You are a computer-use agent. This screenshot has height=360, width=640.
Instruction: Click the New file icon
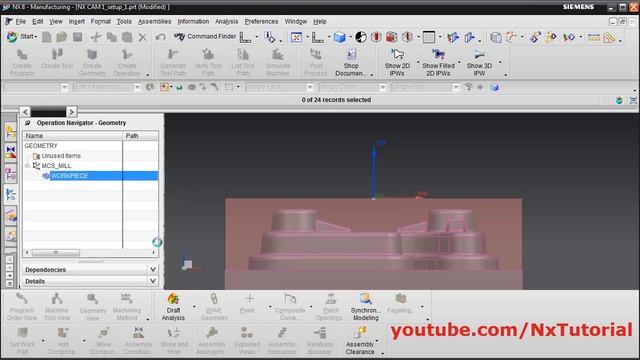tap(47, 37)
